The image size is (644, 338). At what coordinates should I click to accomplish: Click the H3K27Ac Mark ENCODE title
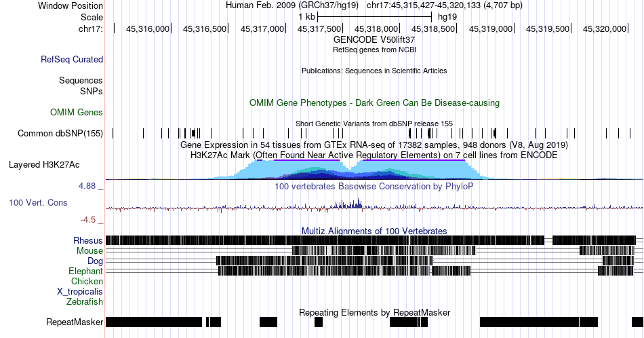(374, 155)
